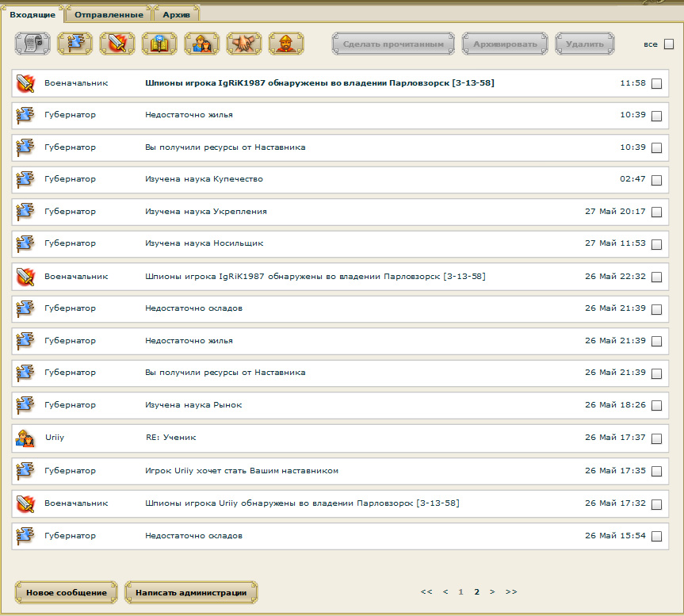Click the 'Написать администрации' button

191,592
